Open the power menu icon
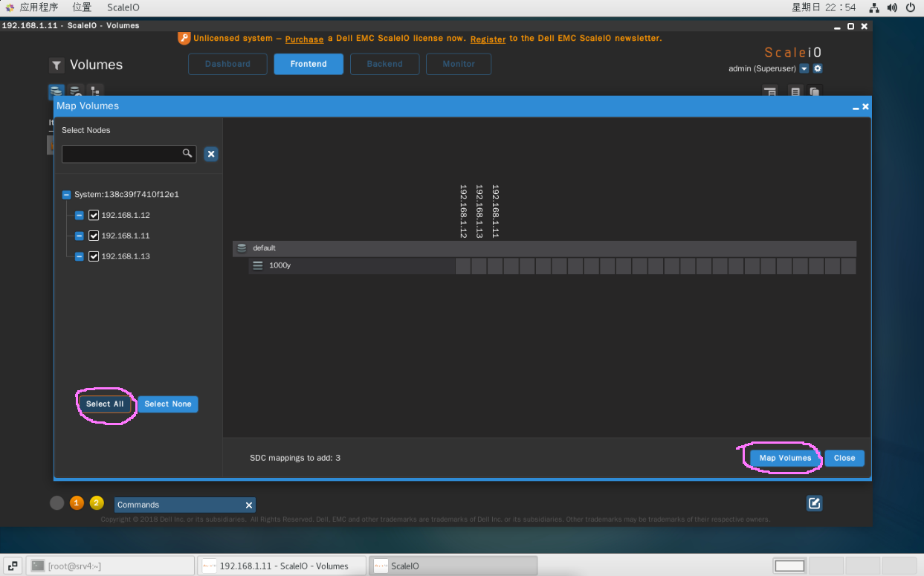924x576 pixels. coord(911,7)
